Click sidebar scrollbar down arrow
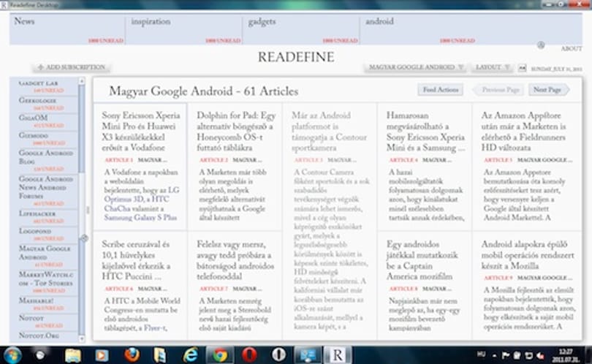Image resolution: width=592 pixels, height=364 pixels. 82,338
